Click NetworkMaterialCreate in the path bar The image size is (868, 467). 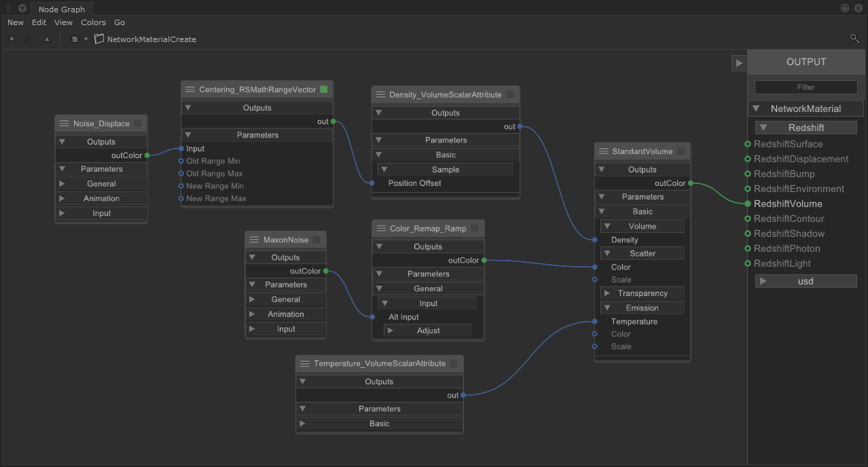(x=151, y=39)
